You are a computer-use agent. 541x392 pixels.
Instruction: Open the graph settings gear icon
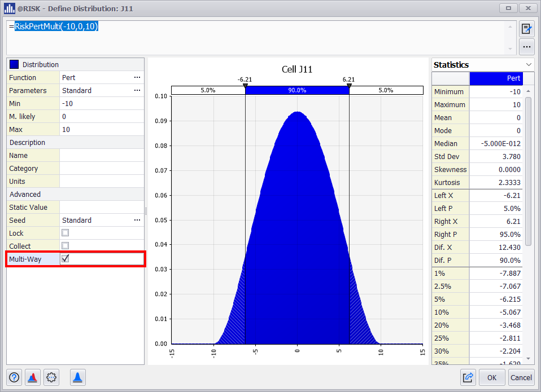point(51,377)
